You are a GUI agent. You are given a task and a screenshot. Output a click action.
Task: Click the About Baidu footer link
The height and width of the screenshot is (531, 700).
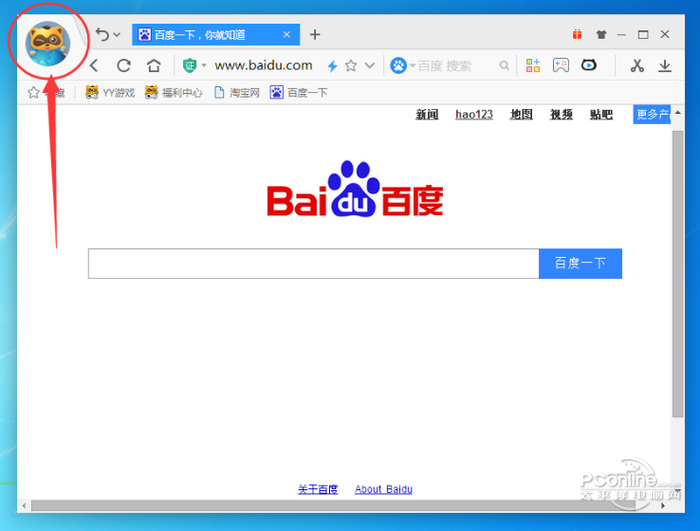coord(383,489)
